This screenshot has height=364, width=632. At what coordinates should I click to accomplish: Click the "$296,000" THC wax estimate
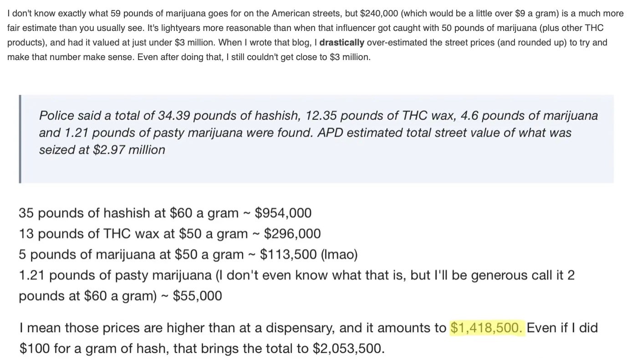[292, 233]
